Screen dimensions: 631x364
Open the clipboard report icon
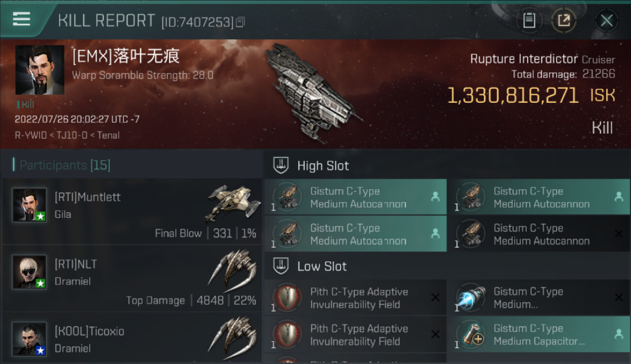click(x=529, y=20)
